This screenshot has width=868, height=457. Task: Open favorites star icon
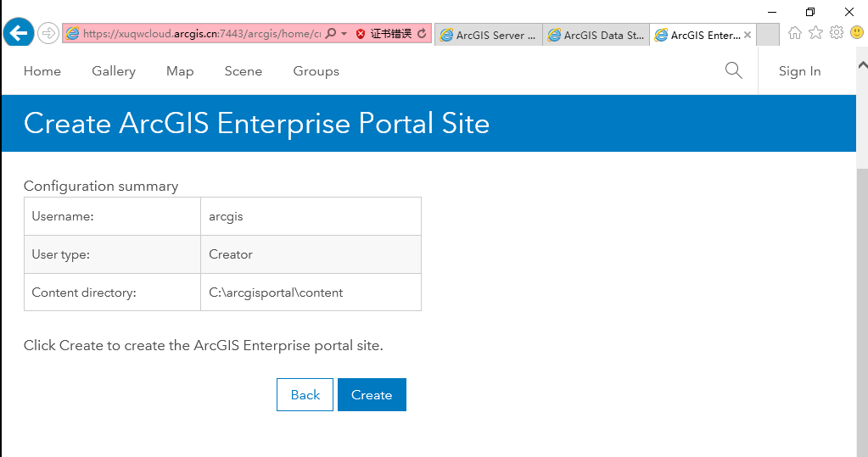tap(815, 32)
